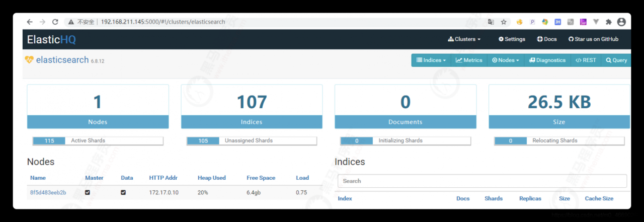Click the heartbeat cluster health icon
Viewport: 644px width, 222px height.
(29, 59)
